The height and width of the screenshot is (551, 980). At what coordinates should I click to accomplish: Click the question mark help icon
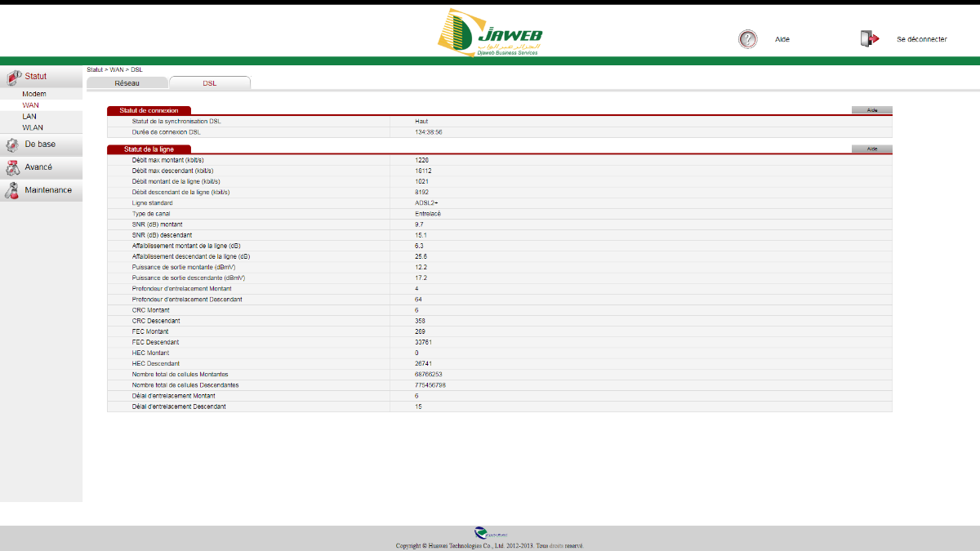tap(747, 39)
